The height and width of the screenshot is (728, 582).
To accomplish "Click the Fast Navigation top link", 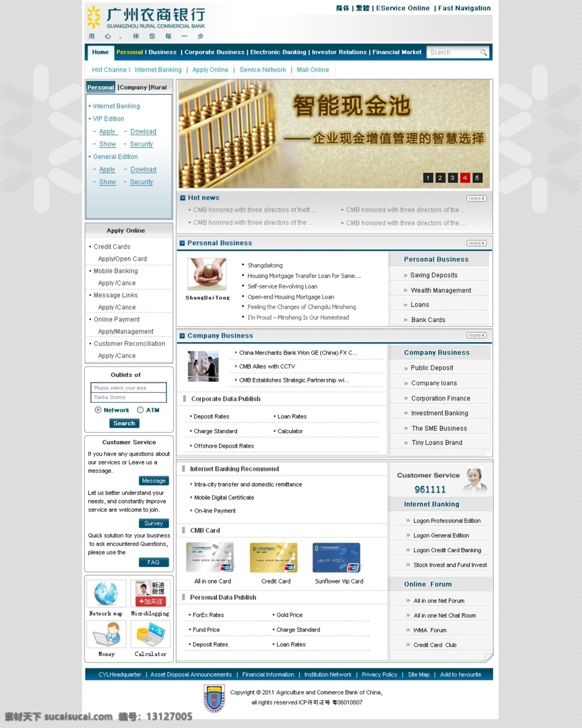I will pos(464,8).
